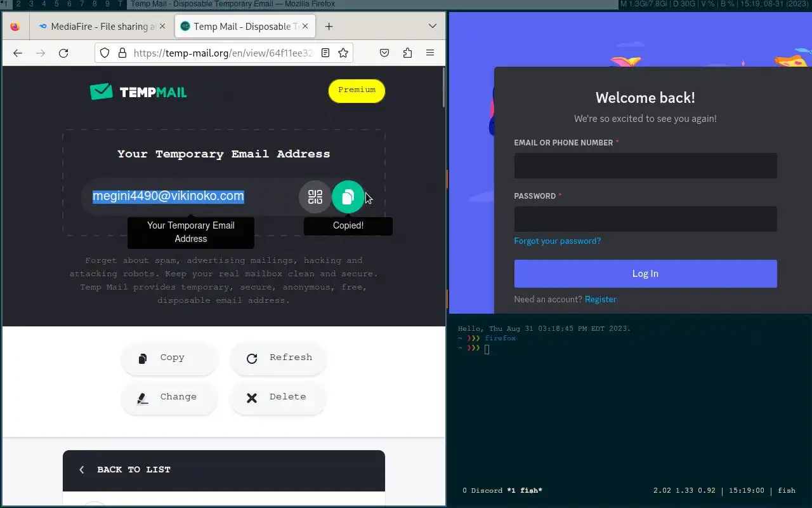Click the site security padlock icon

[x=122, y=53]
